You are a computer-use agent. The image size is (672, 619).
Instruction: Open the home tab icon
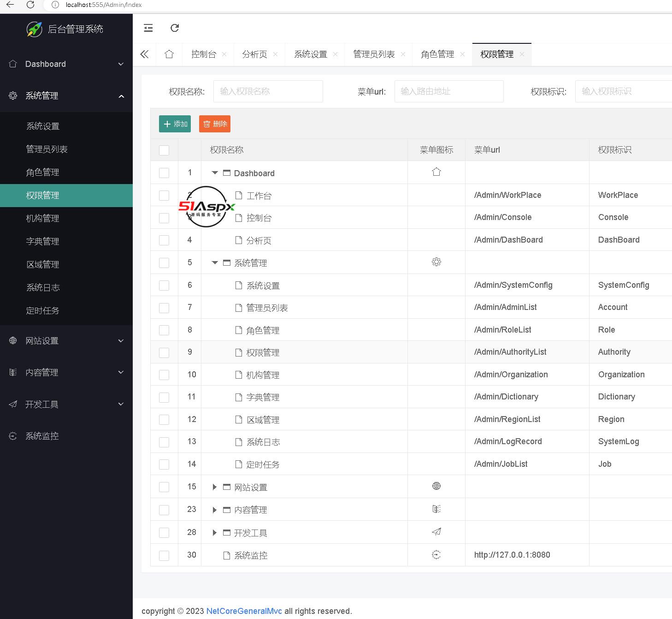[x=169, y=54]
